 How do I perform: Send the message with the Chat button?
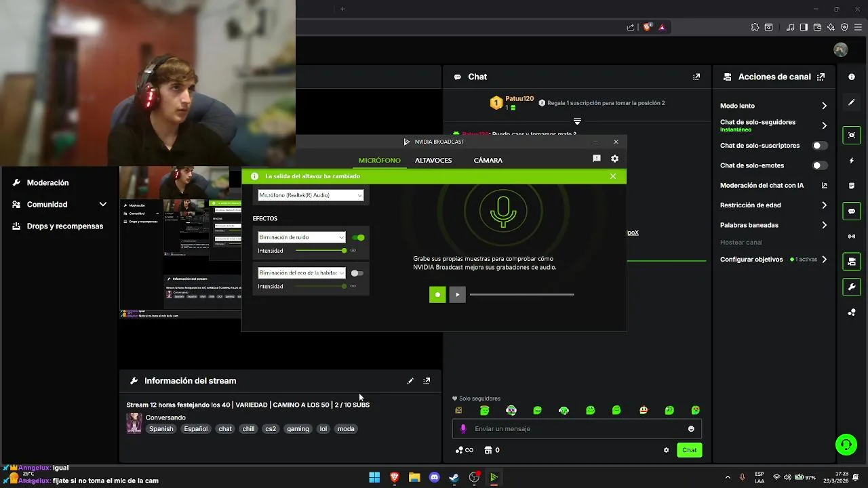[x=690, y=450]
